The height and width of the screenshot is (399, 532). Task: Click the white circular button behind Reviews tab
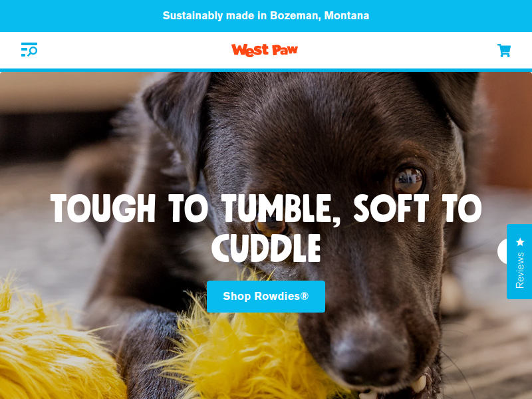click(502, 251)
